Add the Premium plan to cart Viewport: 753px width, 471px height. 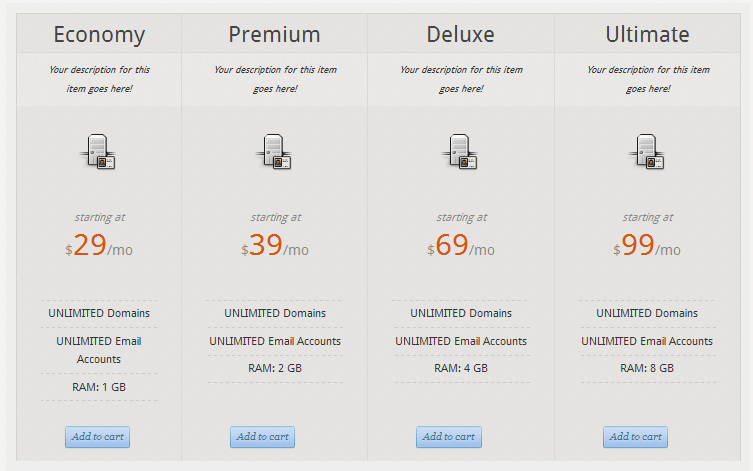click(262, 437)
